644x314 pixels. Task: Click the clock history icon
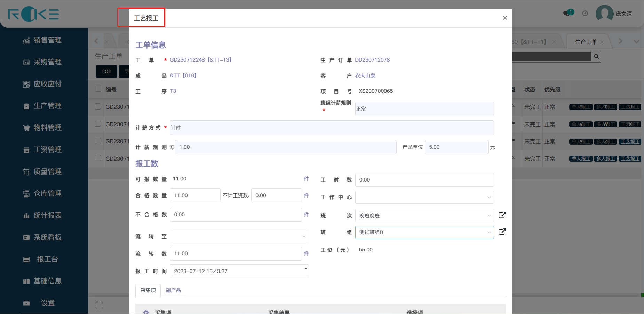click(585, 13)
